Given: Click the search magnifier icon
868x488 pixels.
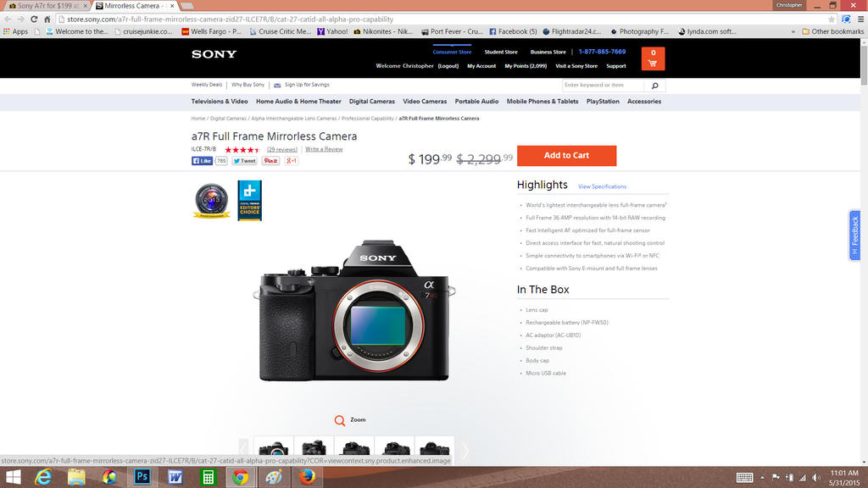Looking at the screenshot, I should (654, 86).
